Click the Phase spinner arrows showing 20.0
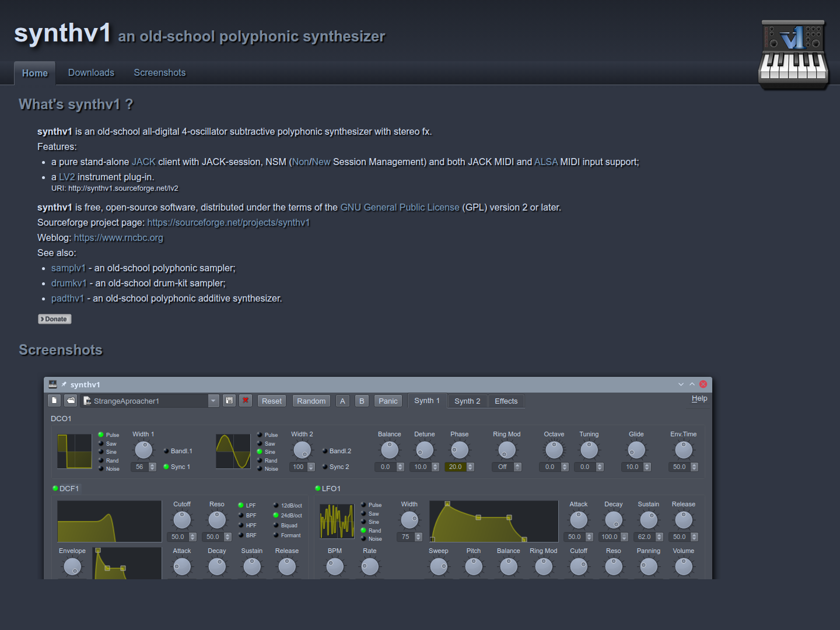840x630 pixels. [470, 467]
